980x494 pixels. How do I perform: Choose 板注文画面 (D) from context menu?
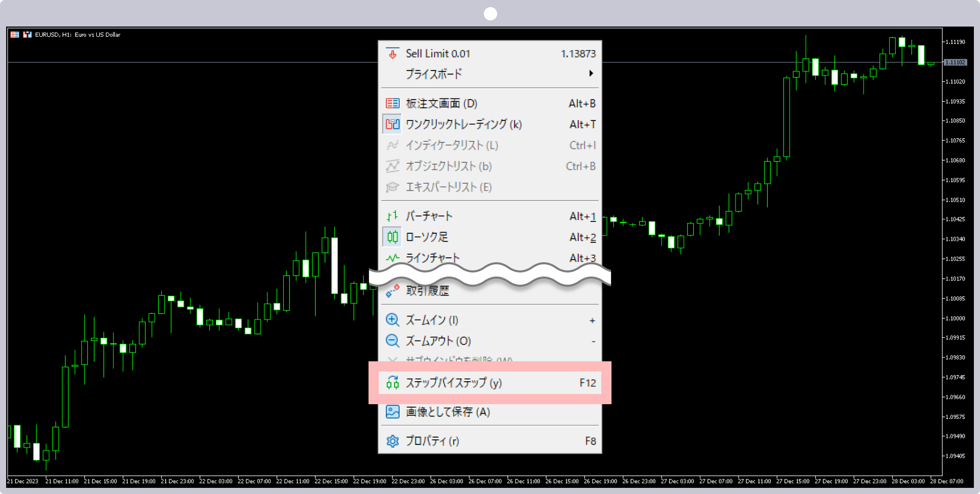pyautogui.click(x=490, y=104)
